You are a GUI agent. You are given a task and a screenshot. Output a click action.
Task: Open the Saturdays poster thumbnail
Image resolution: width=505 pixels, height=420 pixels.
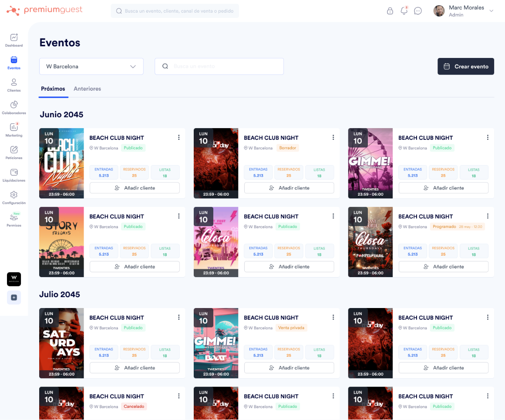click(x=61, y=343)
